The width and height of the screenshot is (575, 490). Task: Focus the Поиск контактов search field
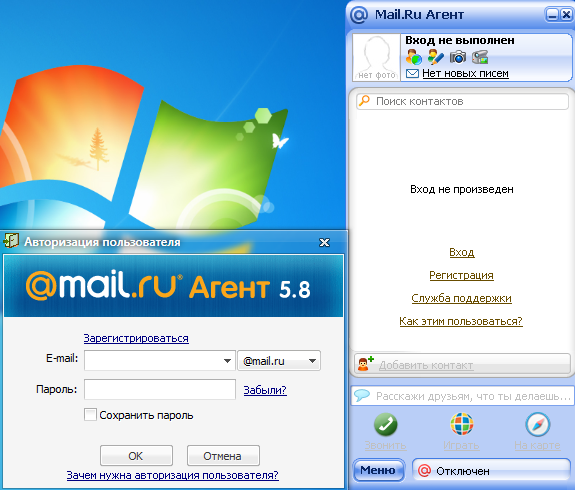(x=462, y=101)
